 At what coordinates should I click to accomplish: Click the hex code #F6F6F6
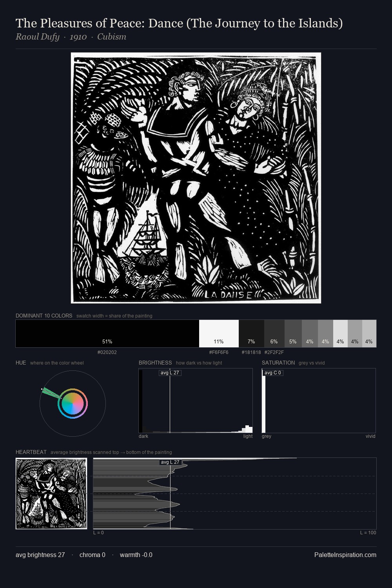click(219, 352)
